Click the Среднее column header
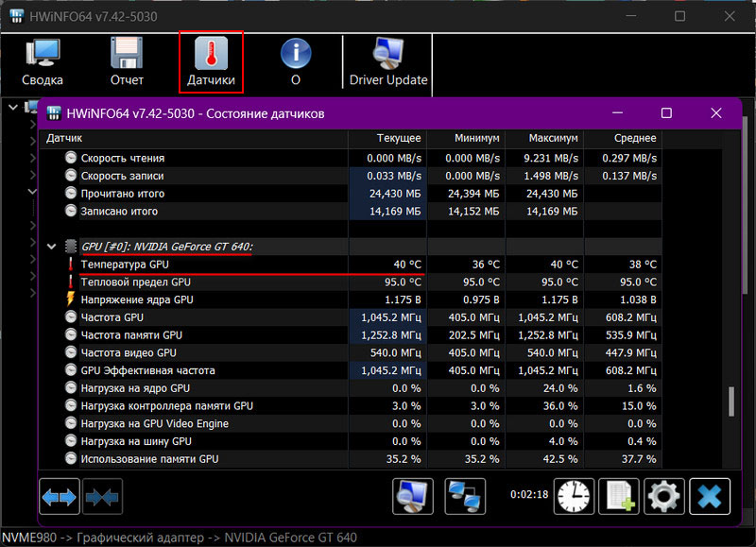The height and width of the screenshot is (547, 756). pyautogui.click(x=623, y=138)
